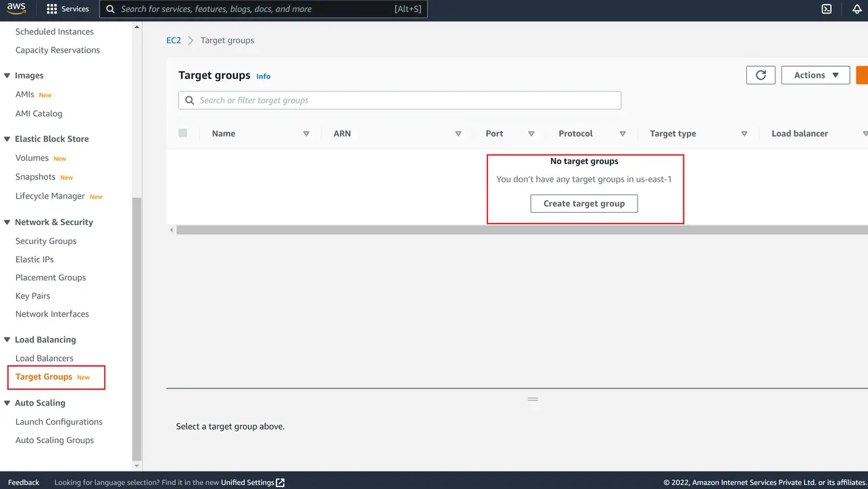868x489 pixels.
Task: Open Snapshots page
Action: click(35, 177)
